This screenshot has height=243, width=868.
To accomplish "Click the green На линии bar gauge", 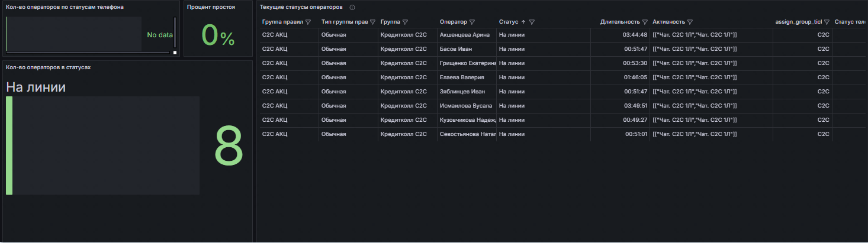I will (x=9, y=145).
